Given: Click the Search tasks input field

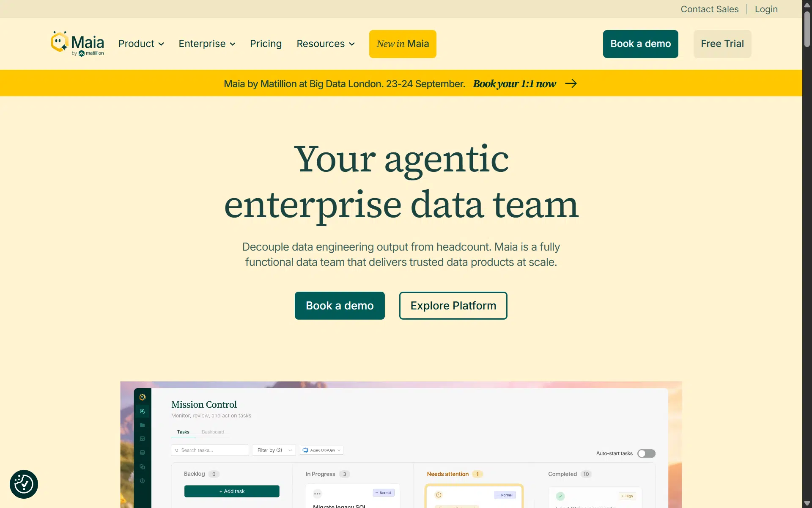Looking at the screenshot, I should [210, 450].
